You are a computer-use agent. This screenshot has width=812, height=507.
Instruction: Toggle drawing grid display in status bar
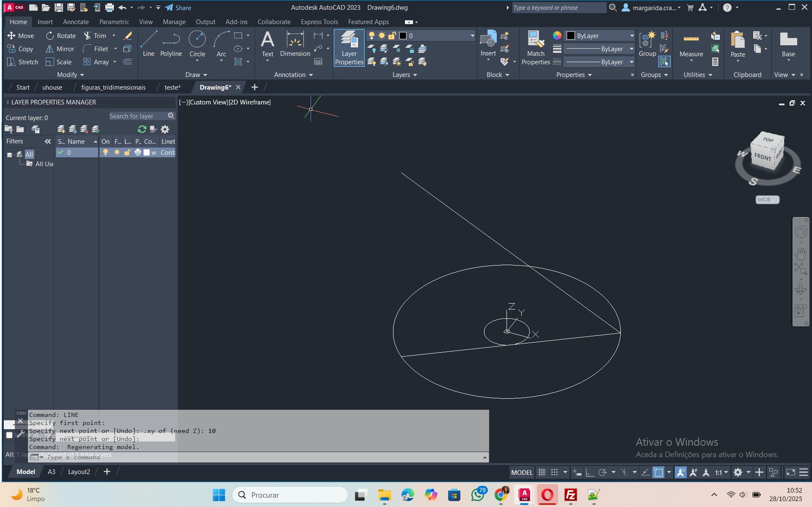[x=542, y=472]
